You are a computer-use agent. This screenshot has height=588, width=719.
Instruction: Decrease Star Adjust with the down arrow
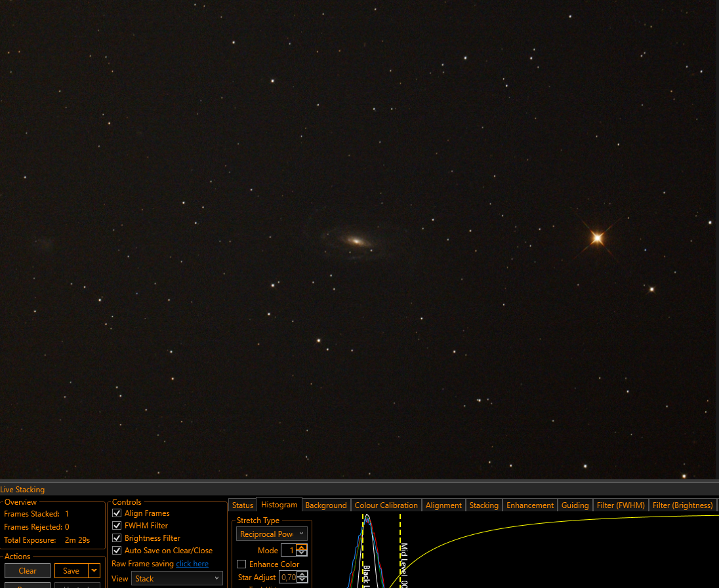pos(302,580)
